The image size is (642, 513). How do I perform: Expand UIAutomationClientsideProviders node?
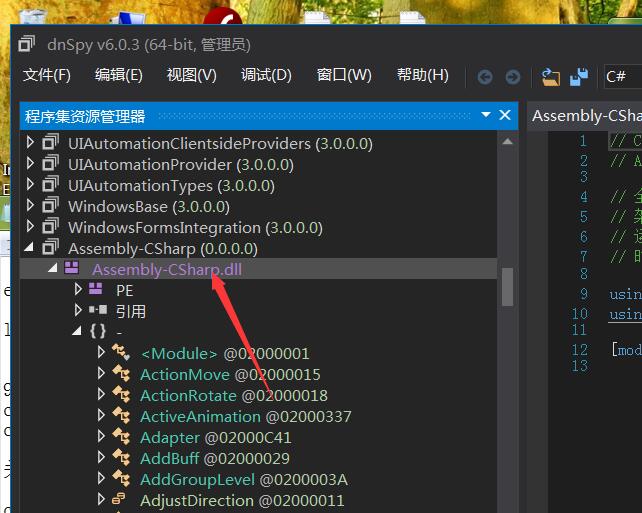pyautogui.click(x=30, y=142)
